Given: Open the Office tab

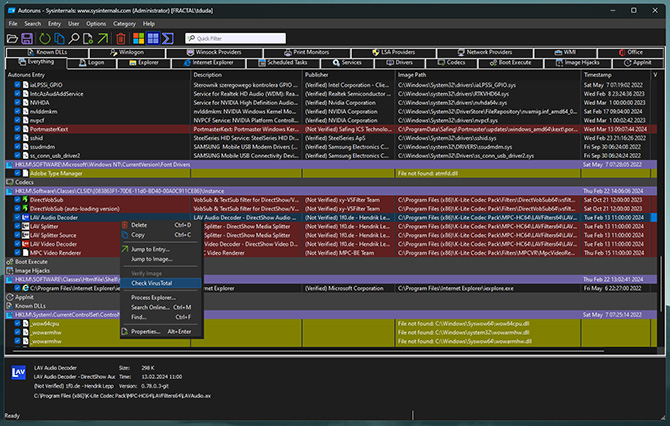Looking at the screenshot, I should pyautogui.click(x=630, y=53).
